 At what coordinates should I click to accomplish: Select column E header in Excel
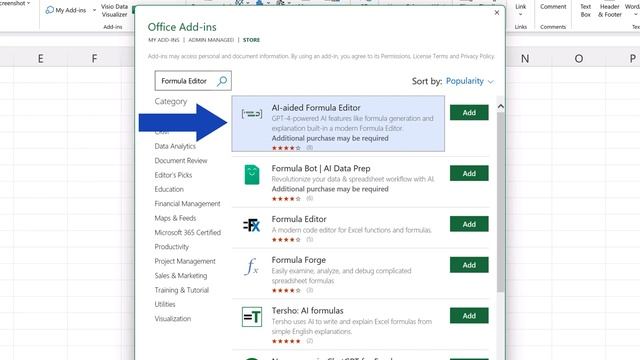(40, 58)
